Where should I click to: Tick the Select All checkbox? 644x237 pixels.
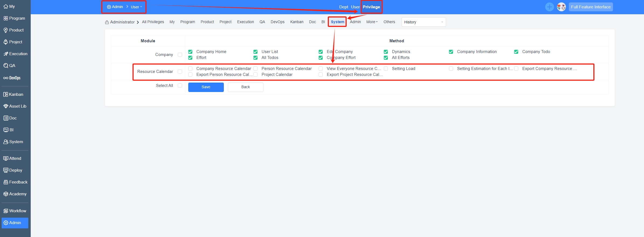[180, 86]
